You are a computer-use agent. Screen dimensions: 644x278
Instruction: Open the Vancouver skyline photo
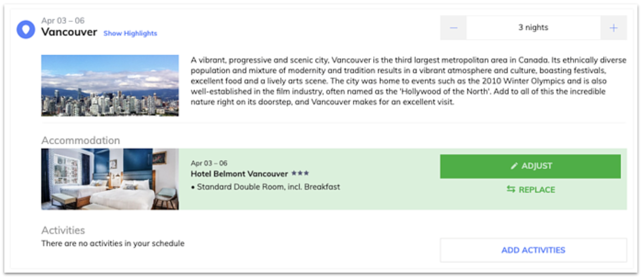click(110, 85)
